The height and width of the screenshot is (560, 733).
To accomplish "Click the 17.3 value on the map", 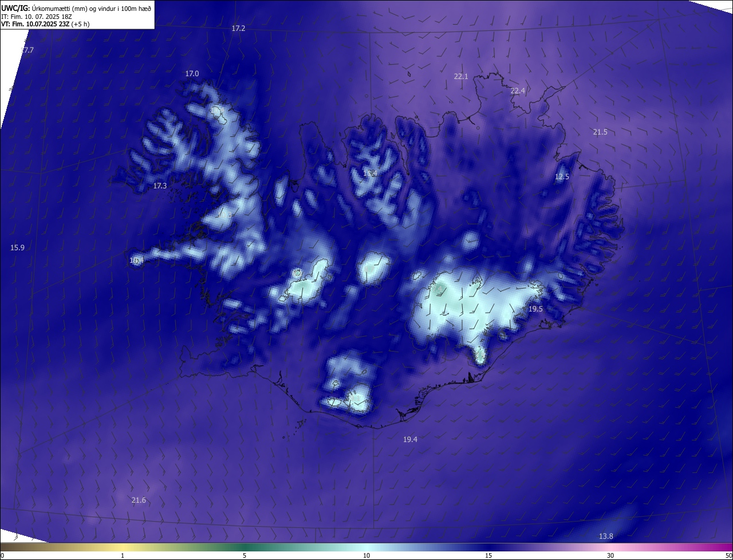I will click(x=160, y=186).
